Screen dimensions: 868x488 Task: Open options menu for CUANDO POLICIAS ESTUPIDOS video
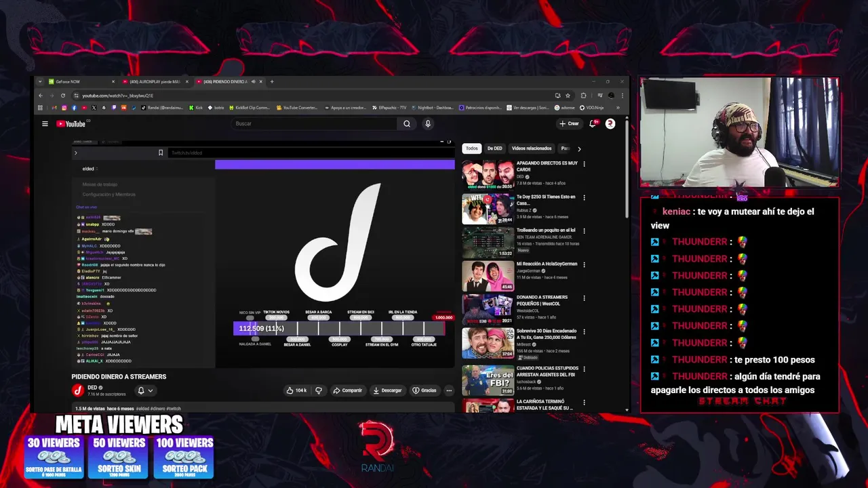click(584, 369)
